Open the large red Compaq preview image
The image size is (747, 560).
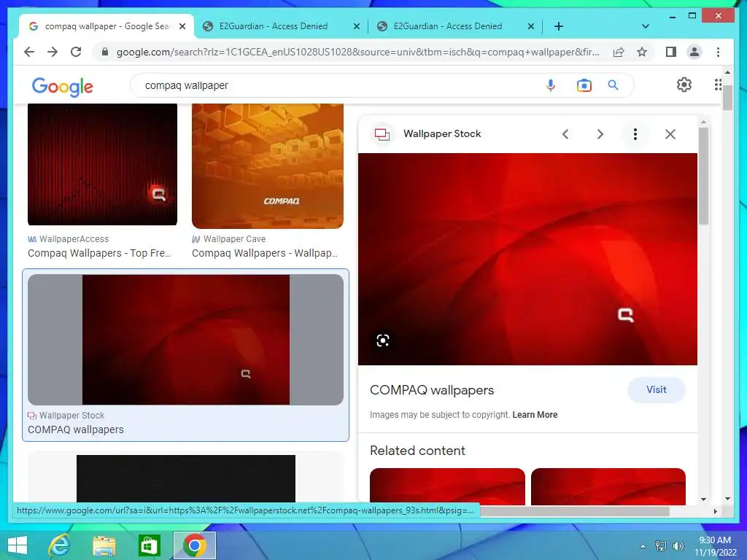[x=527, y=259]
